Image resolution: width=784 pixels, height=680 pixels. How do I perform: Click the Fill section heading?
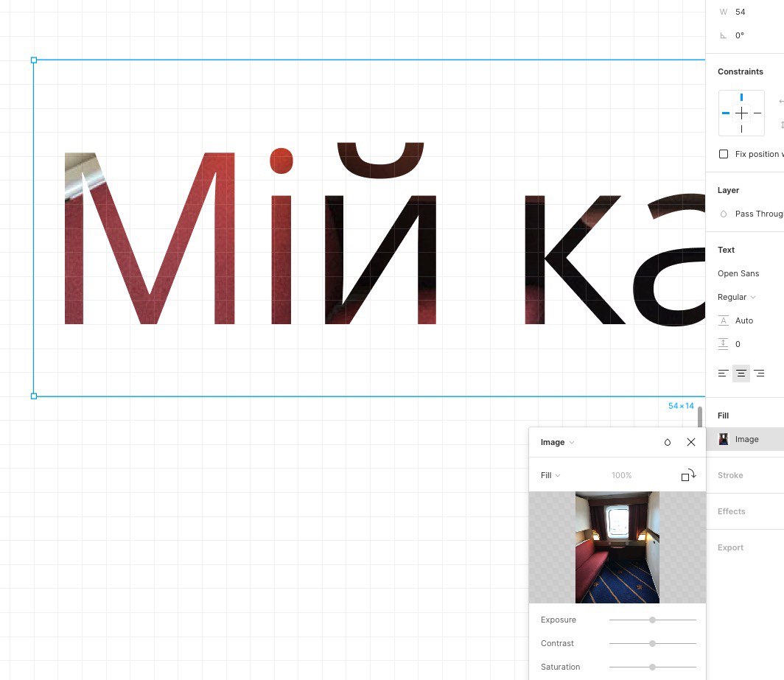tap(723, 416)
